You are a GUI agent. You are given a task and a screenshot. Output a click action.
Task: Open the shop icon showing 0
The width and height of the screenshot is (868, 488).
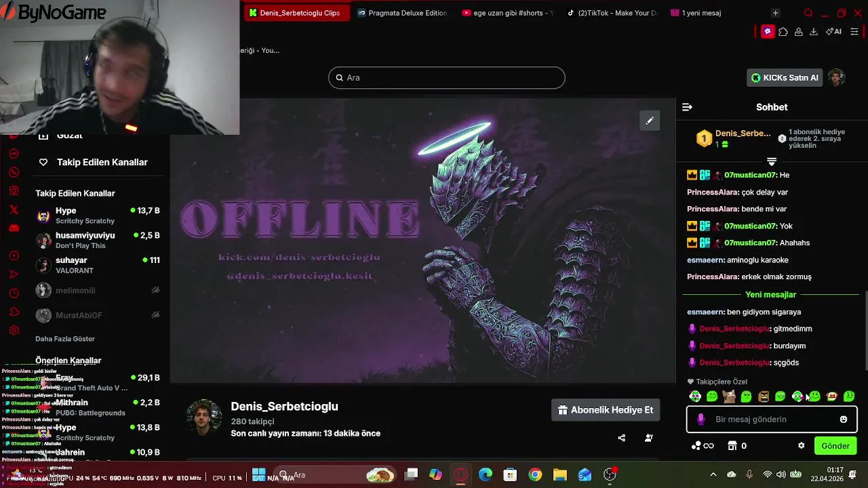tap(732, 446)
